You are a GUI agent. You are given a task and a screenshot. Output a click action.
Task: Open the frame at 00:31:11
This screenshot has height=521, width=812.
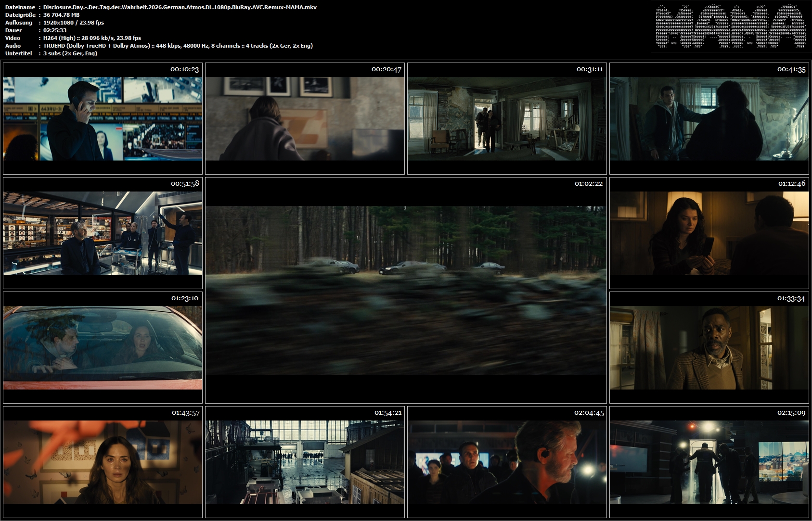507,118
